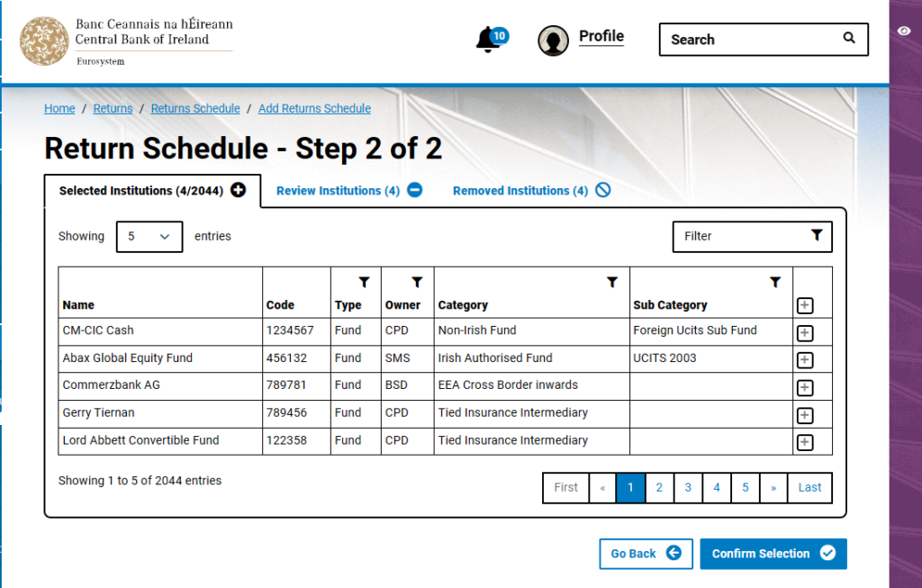Go to pagination page 2
Viewport: 922px width, 588px height.
pos(659,487)
